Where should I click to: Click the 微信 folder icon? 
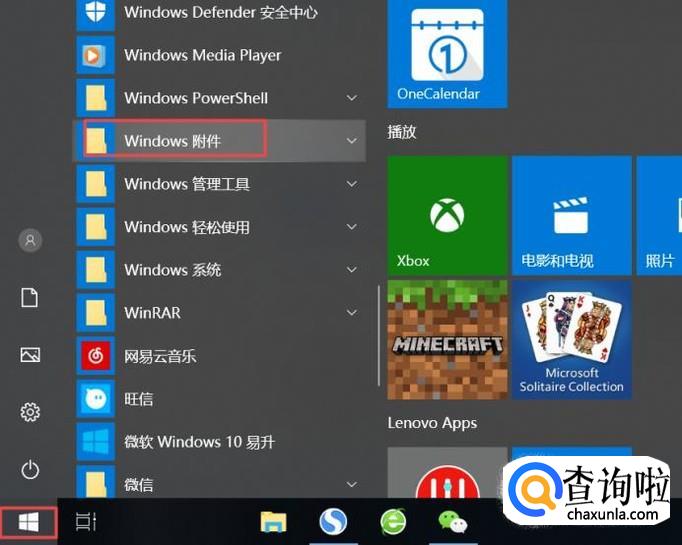96,482
